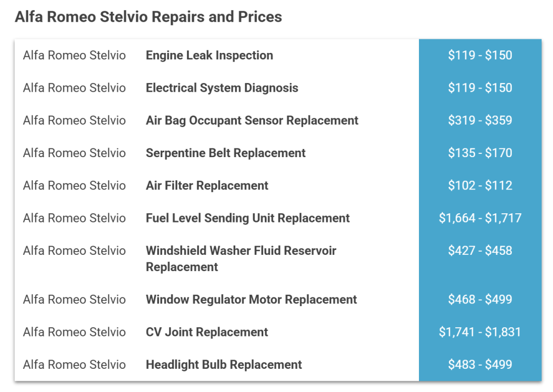553x392 pixels.
Task: Select the $468 - $499 price range
Action: tap(480, 300)
